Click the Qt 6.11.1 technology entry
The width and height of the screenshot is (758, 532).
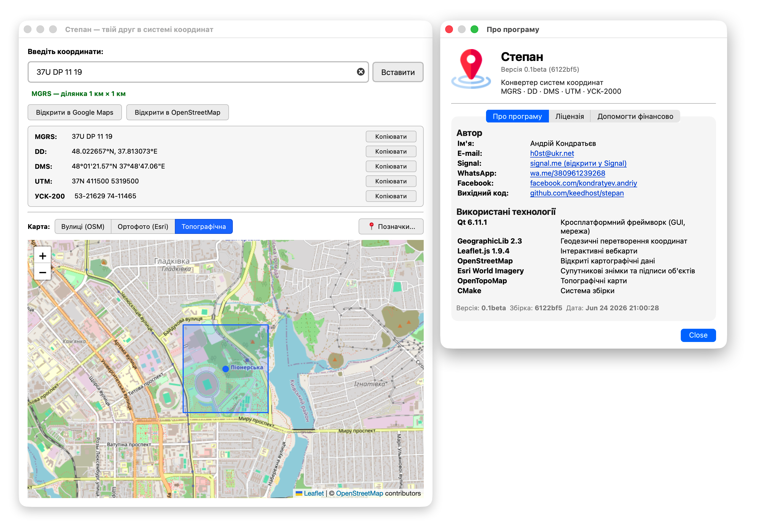click(x=472, y=222)
